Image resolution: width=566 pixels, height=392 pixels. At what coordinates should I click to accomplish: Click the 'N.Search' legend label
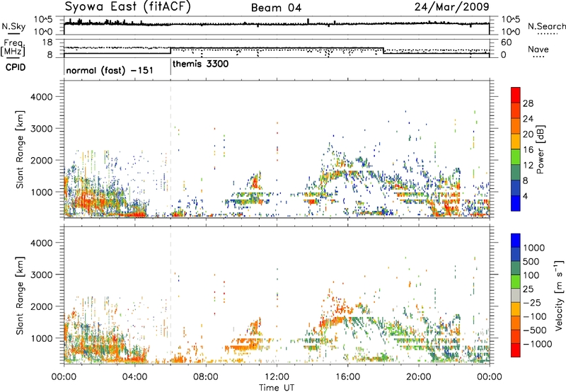point(547,26)
